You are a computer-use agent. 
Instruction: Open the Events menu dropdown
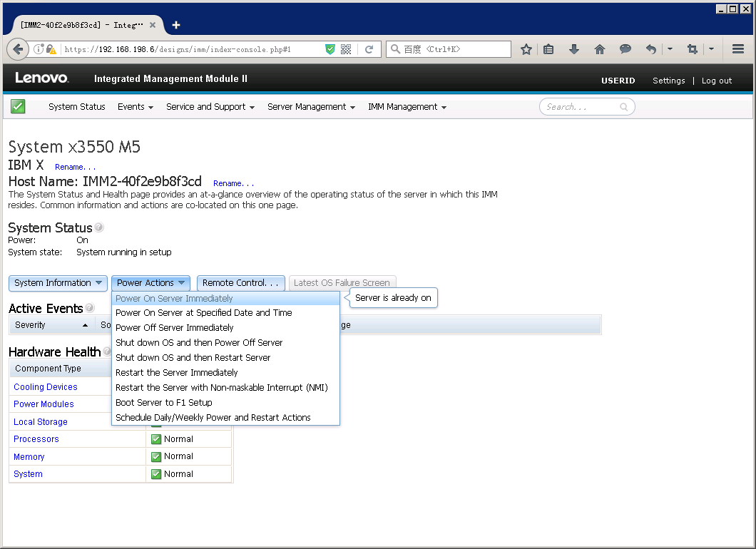click(x=136, y=107)
